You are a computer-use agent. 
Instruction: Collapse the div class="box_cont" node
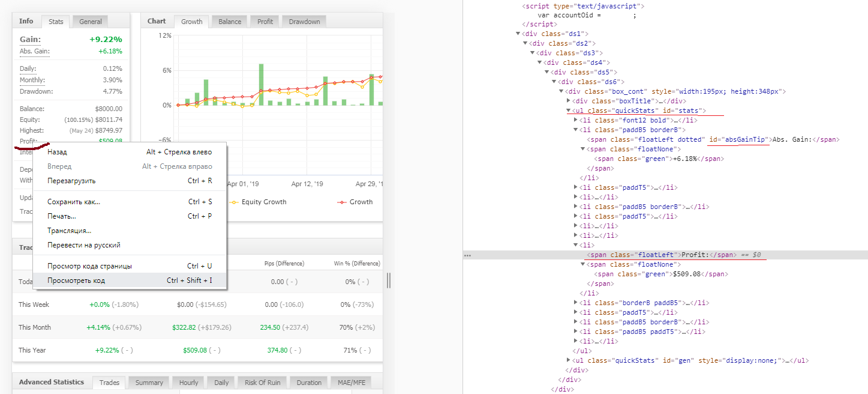[x=561, y=91]
